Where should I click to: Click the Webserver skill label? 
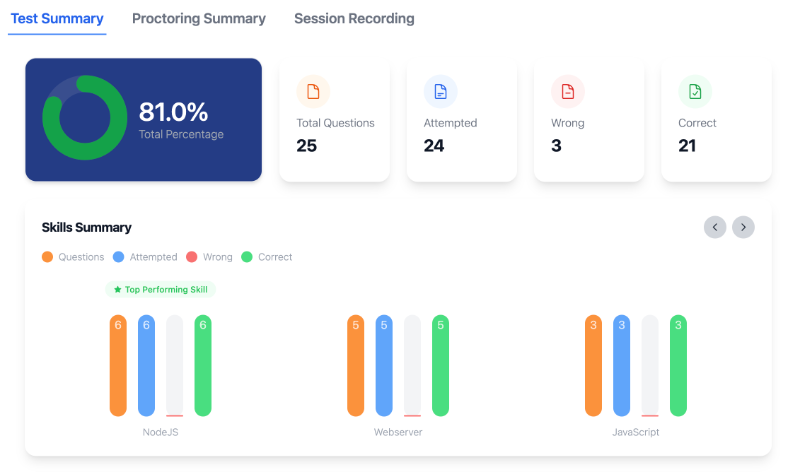pyautogui.click(x=398, y=432)
